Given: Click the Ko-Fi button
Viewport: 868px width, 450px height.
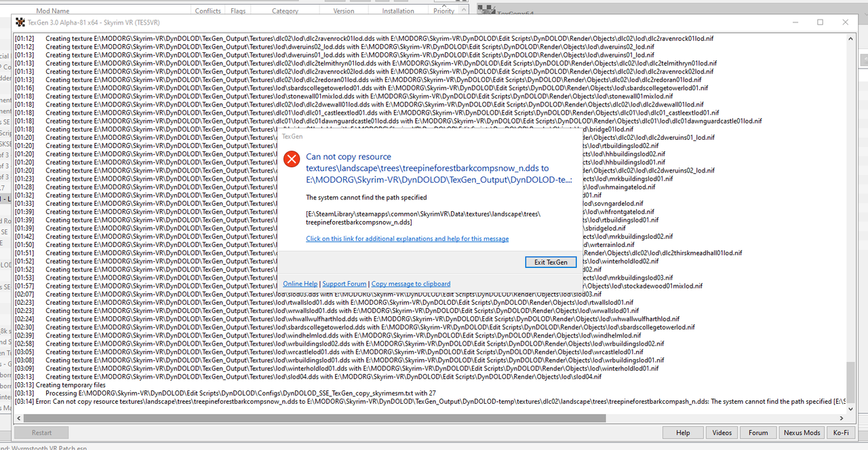Looking at the screenshot, I should click(841, 432).
